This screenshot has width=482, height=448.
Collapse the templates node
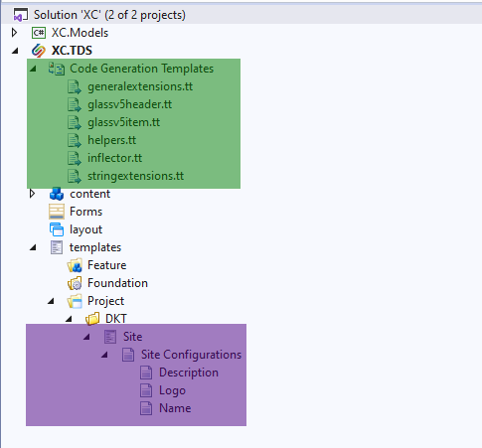[33, 247]
